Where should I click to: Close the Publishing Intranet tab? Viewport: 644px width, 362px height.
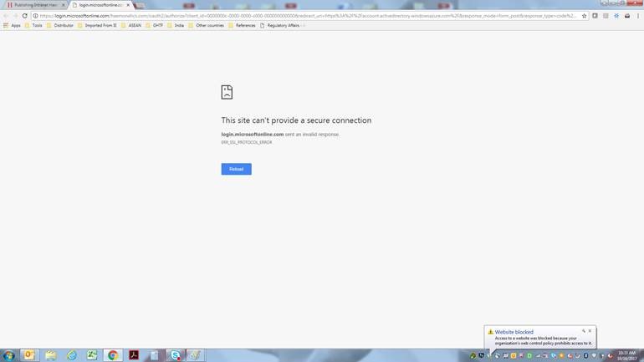pos(64,5)
